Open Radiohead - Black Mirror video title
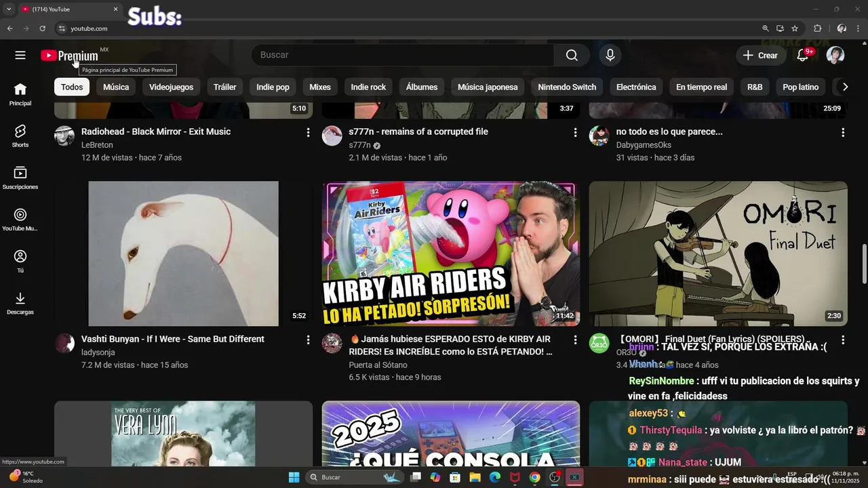 coord(156,131)
